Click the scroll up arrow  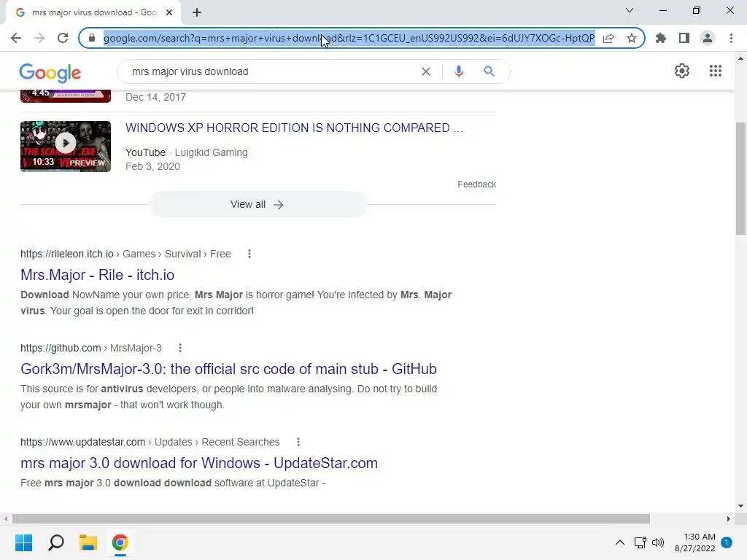pos(740,58)
